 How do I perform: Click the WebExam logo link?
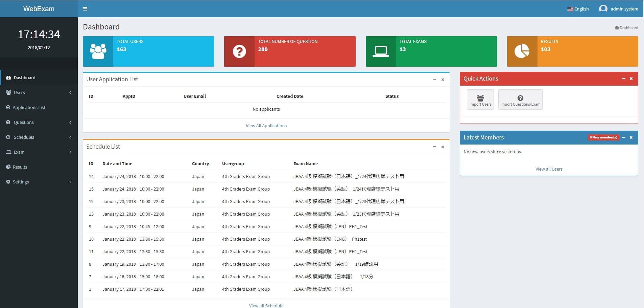coord(39,9)
